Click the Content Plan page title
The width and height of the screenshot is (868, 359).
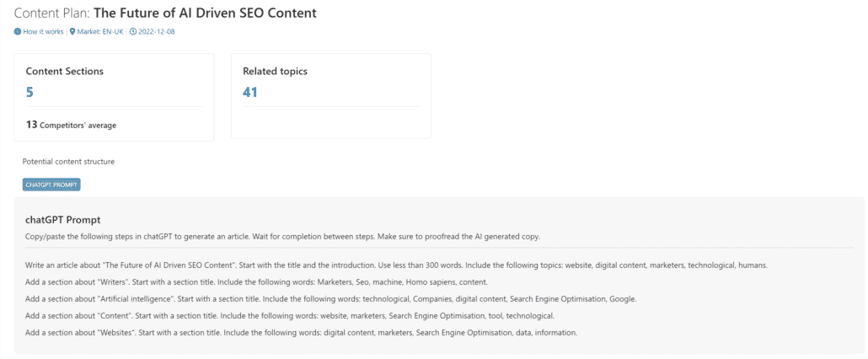(165, 13)
